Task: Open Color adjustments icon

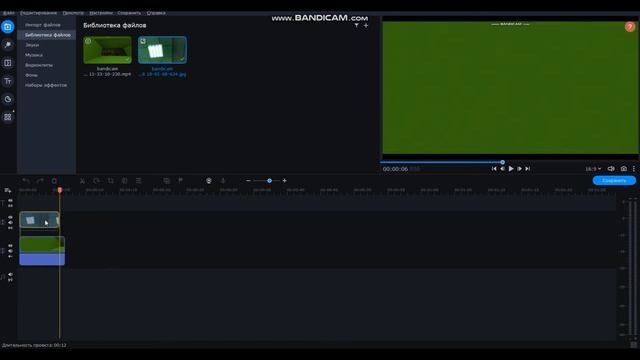Action: 125,180
